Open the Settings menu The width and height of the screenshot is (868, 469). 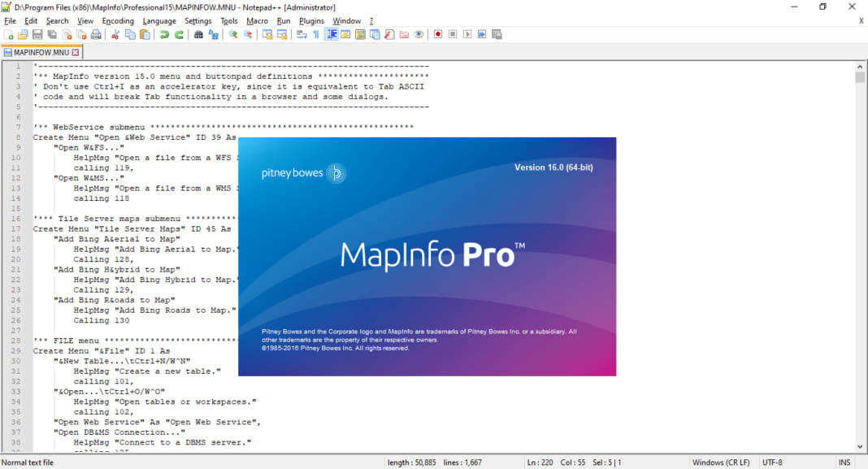[x=197, y=21]
